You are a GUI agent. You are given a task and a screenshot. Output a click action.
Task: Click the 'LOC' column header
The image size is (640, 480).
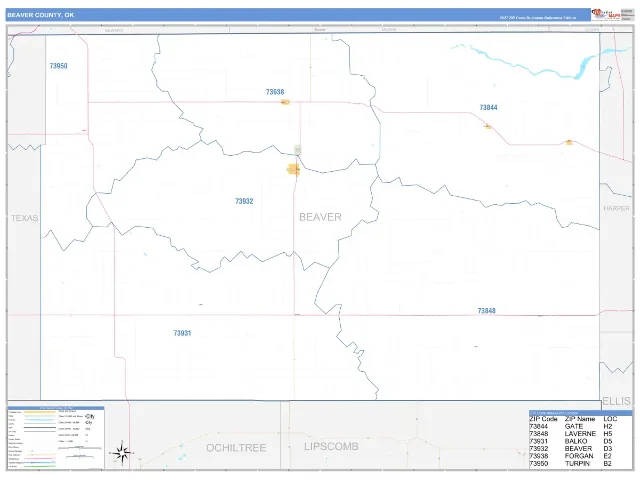pyautogui.click(x=610, y=419)
